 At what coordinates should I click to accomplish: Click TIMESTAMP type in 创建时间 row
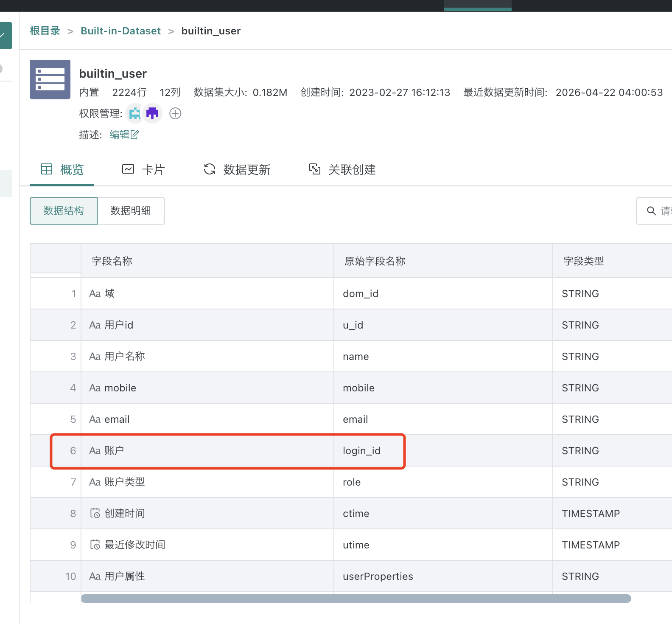(x=591, y=514)
